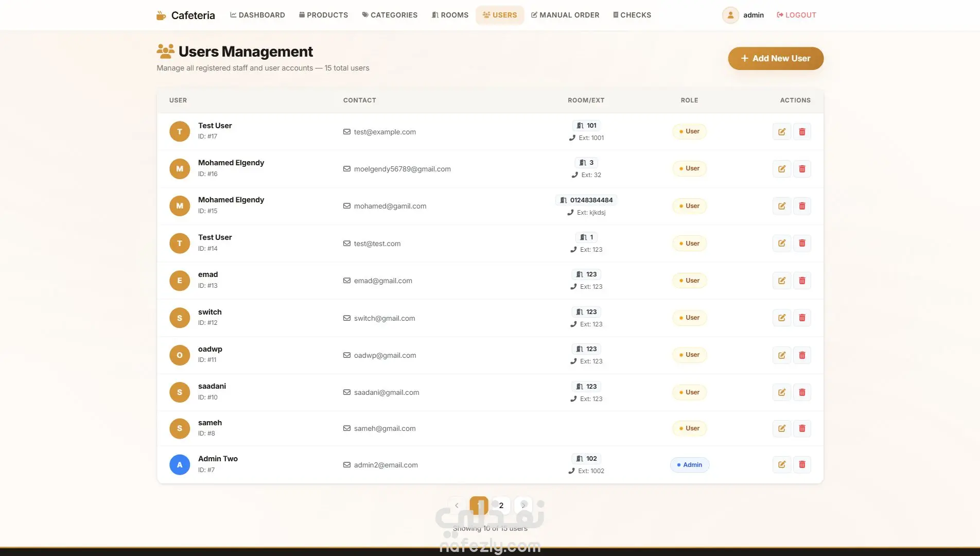This screenshot has width=980, height=556.
Task: Click email oadwp@gmail.com
Action: coord(384,355)
